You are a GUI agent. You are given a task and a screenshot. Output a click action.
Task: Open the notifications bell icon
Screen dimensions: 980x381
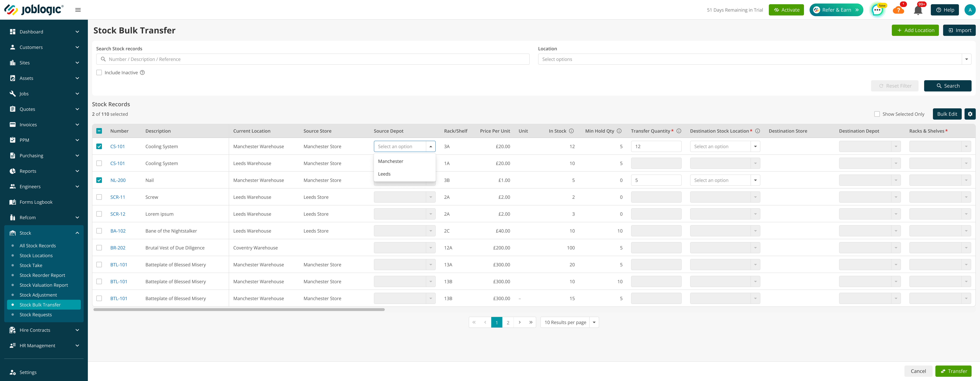coord(918,10)
